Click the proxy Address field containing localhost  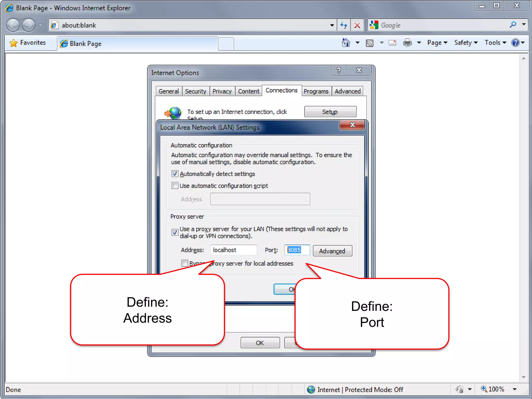pyautogui.click(x=233, y=250)
